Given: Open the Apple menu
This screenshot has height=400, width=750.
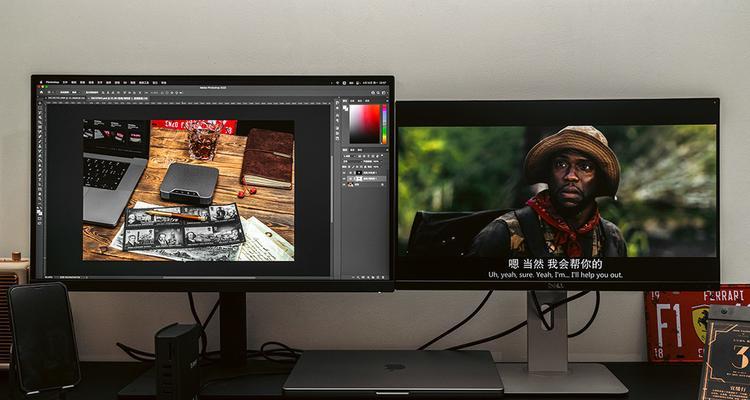Looking at the screenshot, I should tap(41, 82).
